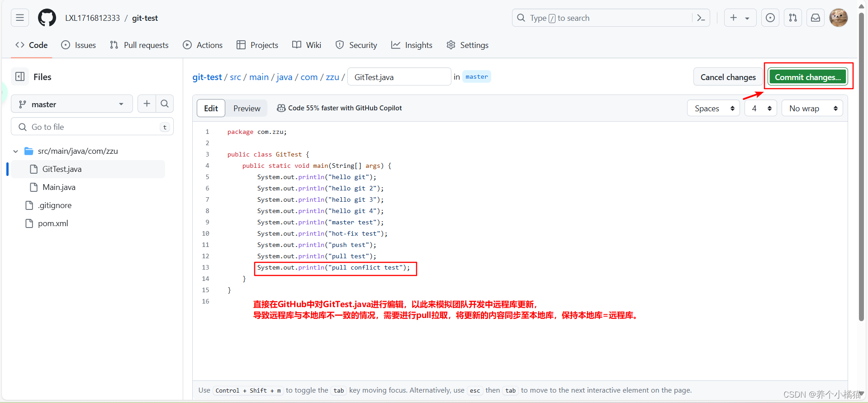Click src in the breadcrumb path
The width and height of the screenshot is (868, 403).
235,77
